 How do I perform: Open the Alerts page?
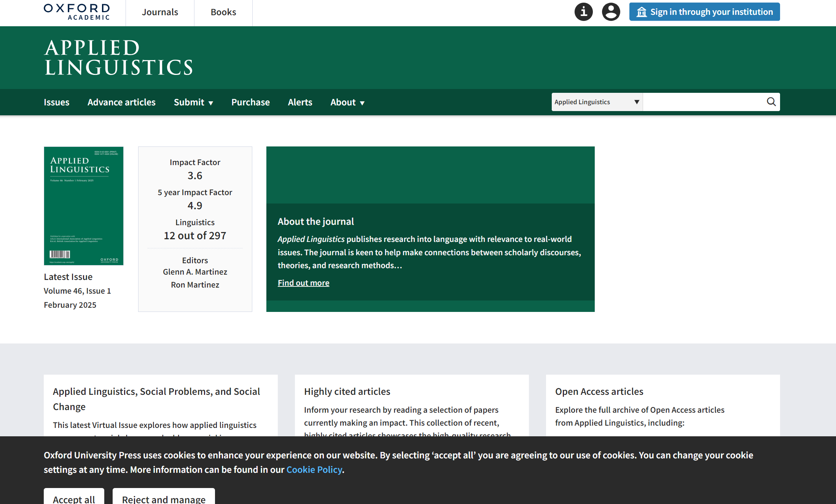click(x=300, y=102)
